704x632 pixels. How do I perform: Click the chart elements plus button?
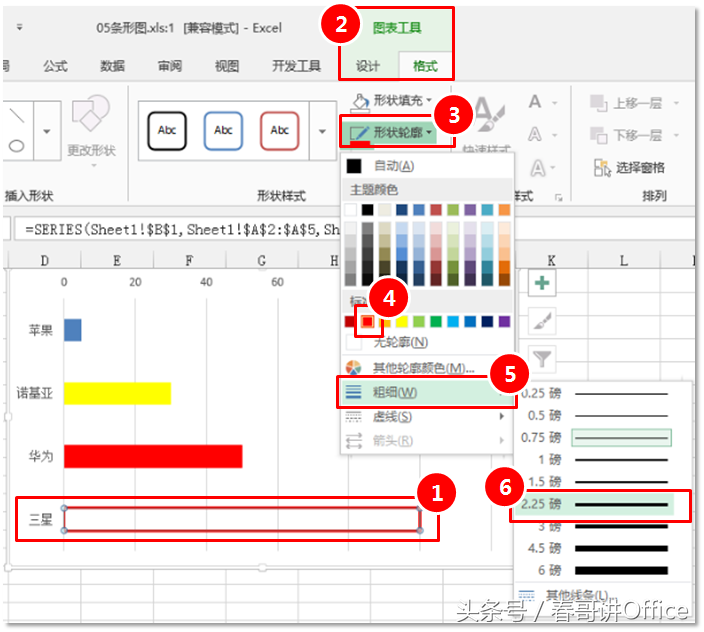coord(542,283)
